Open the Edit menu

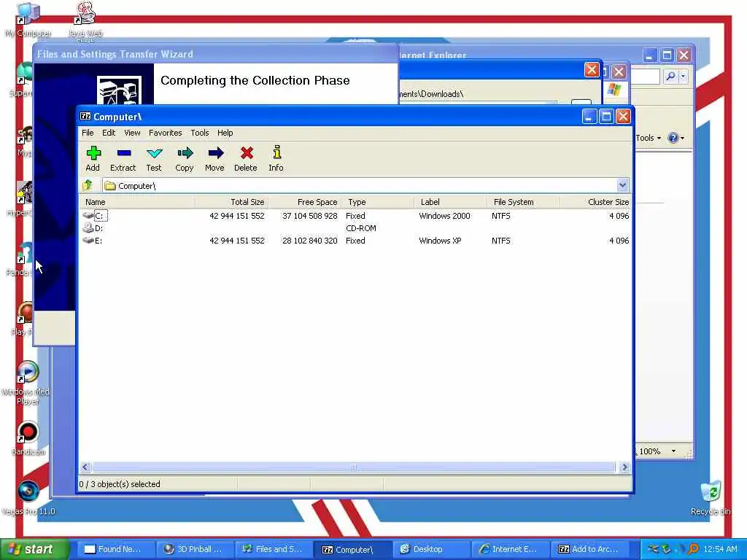pos(109,133)
